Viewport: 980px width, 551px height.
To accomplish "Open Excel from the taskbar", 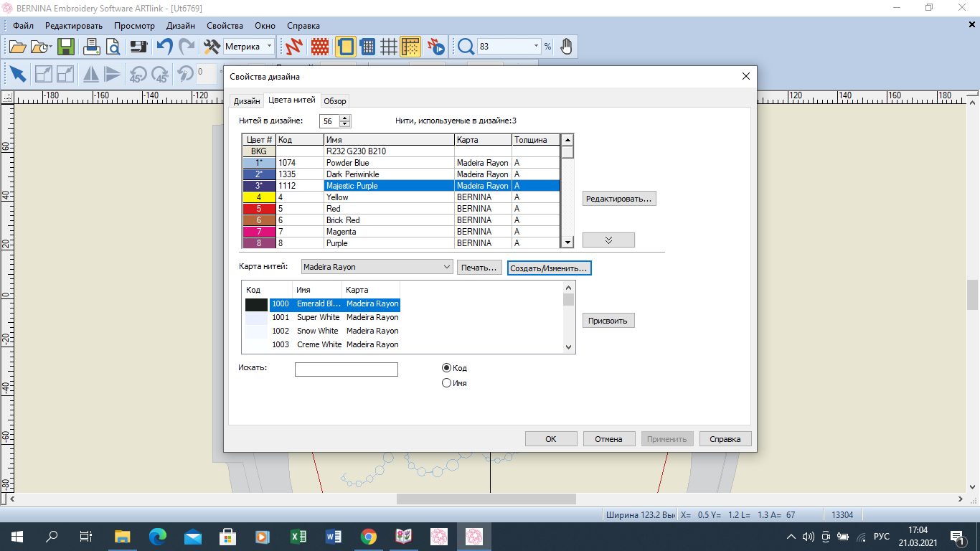I will pyautogui.click(x=298, y=537).
